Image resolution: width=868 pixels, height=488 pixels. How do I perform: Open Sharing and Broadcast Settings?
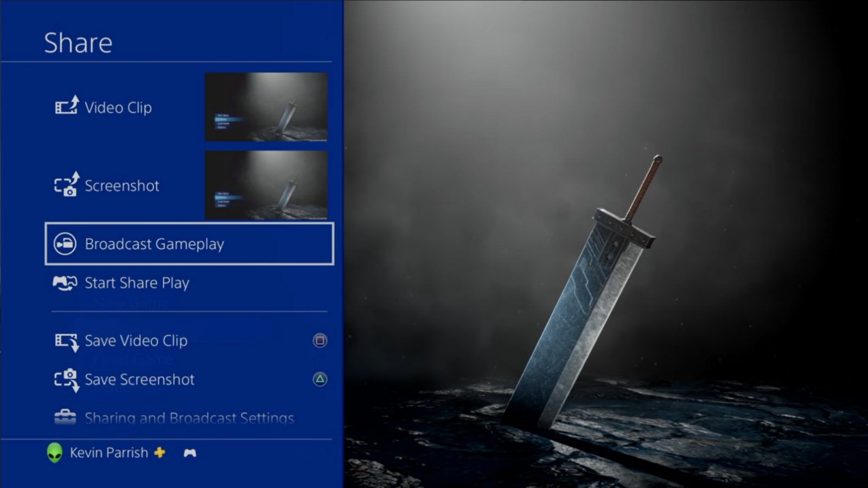pyautogui.click(x=189, y=418)
